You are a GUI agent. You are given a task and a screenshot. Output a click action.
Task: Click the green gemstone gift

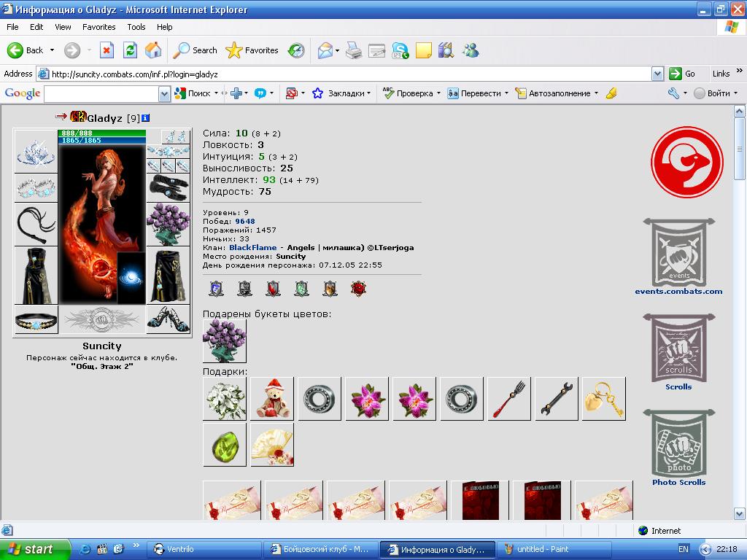pos(225,444)
